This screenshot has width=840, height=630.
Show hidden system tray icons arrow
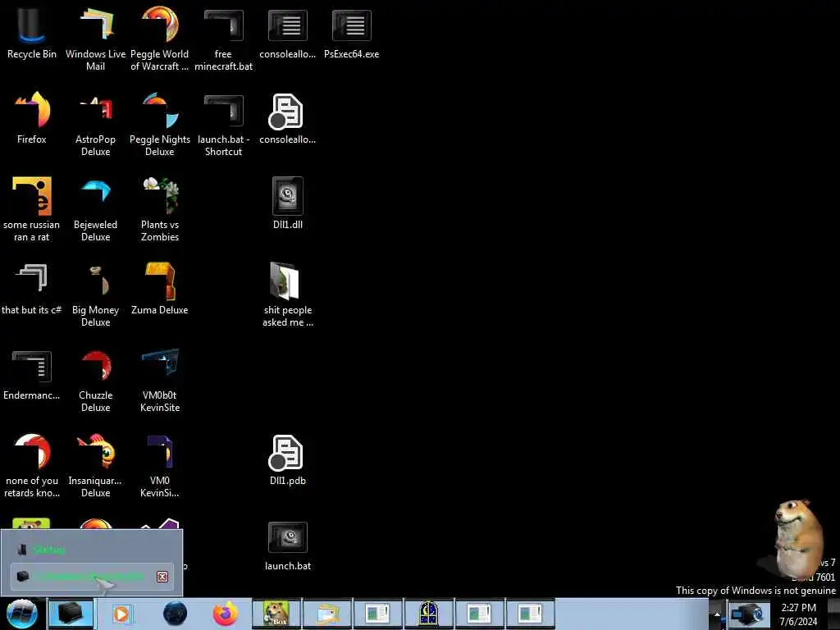coord(717,614)
